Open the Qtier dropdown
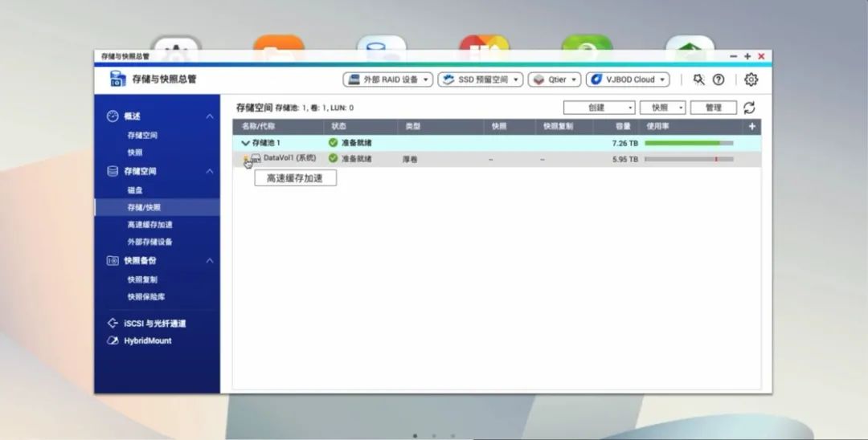The height and width of the screenshot is (440, 868). tap(554, 79)
